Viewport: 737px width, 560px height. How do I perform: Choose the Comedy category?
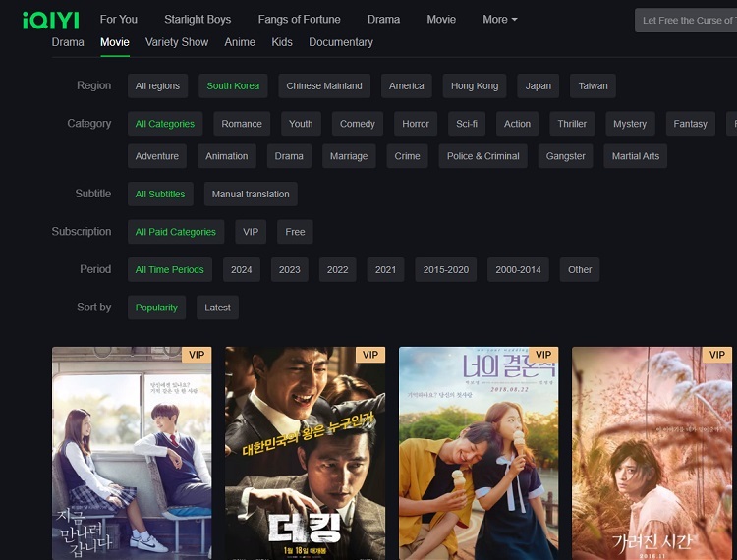click(x=358, y=124)
